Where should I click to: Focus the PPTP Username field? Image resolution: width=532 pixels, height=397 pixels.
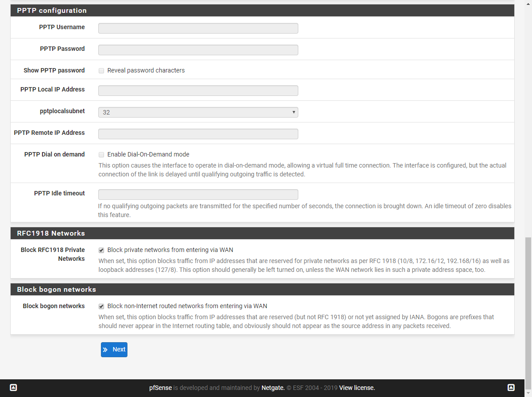(x=198, y=28)
